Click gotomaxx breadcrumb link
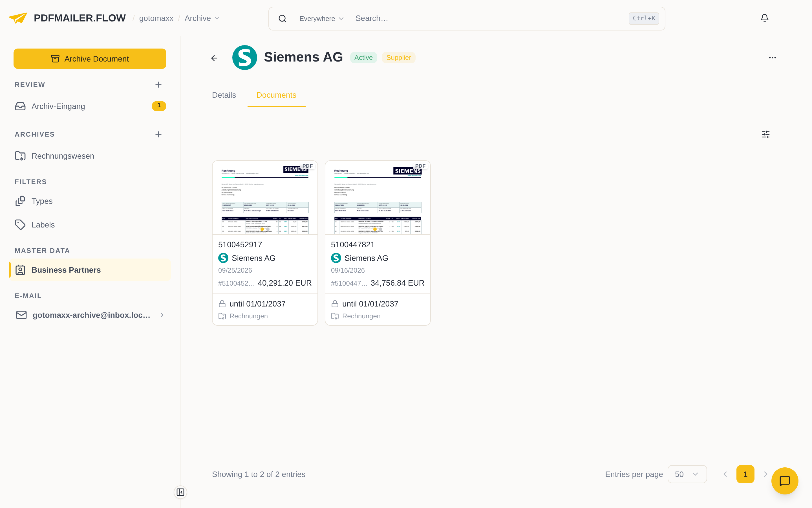This screenshot has height=508, width=812. pyautogui.click(x=156, y=18)
